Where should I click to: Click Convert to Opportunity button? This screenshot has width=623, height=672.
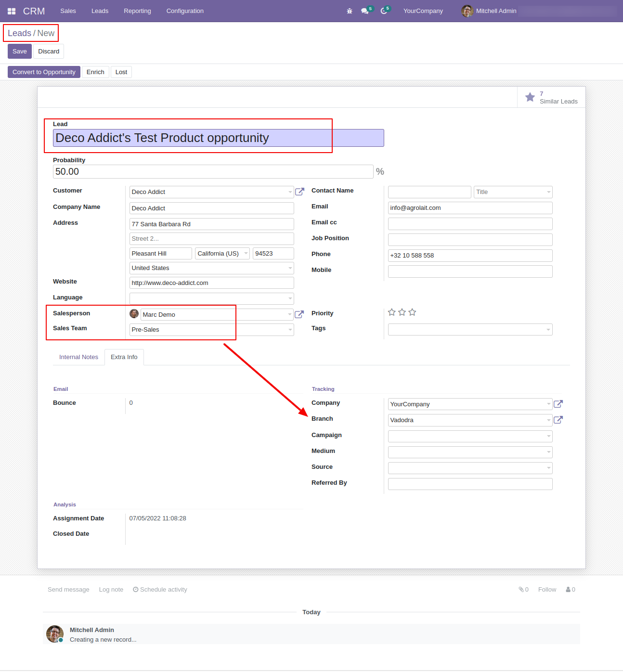44,72
